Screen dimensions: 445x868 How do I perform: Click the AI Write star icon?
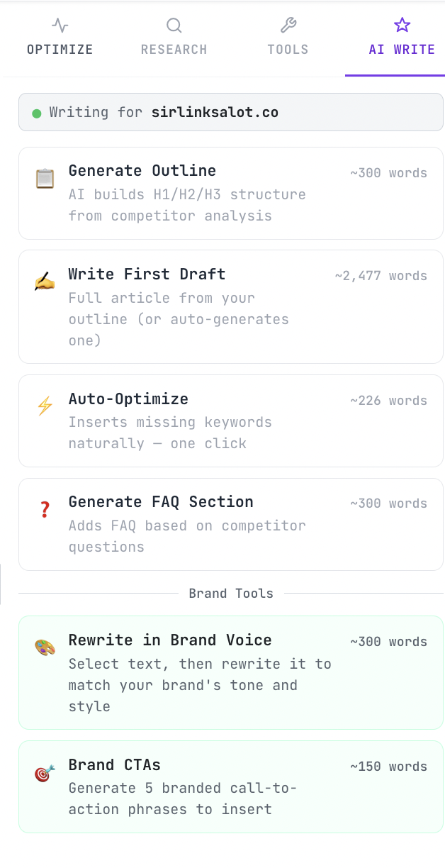tap(402, 26)
